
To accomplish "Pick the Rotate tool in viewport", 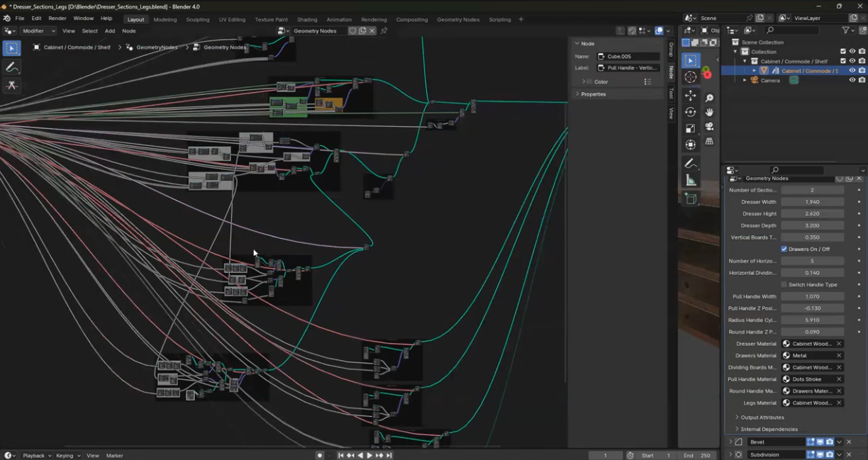I will pos(691,111).
